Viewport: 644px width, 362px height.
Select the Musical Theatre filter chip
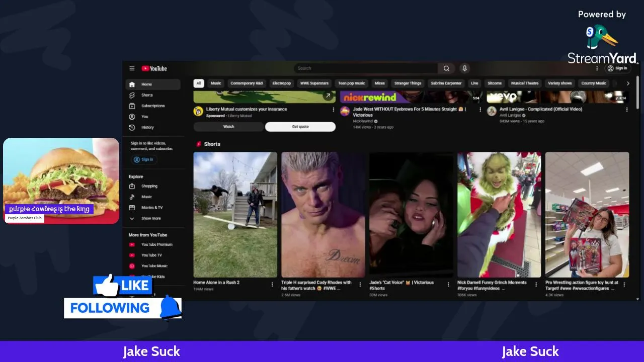pyautogui.click(x=525, y=83)
